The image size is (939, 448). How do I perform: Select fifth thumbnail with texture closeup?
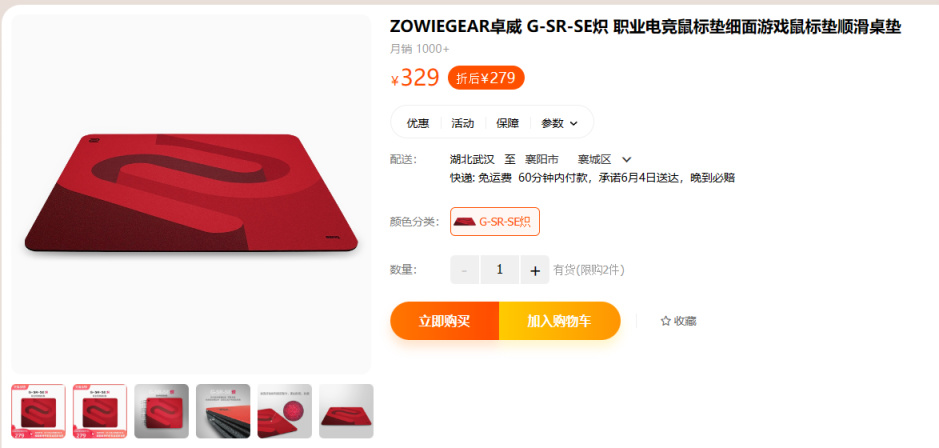point(284,411)
